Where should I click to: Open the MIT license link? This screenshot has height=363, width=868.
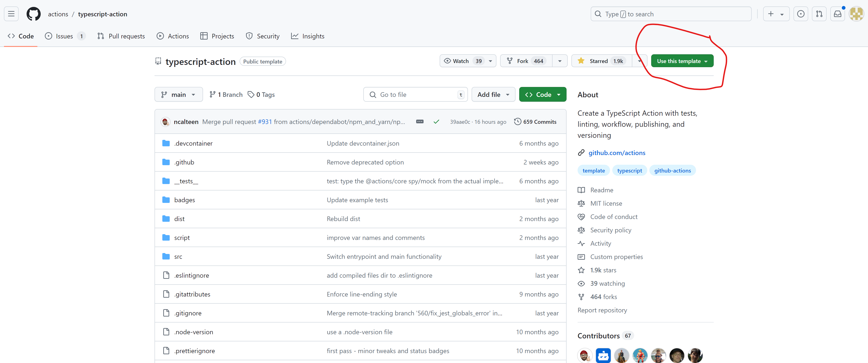point(606,203)
